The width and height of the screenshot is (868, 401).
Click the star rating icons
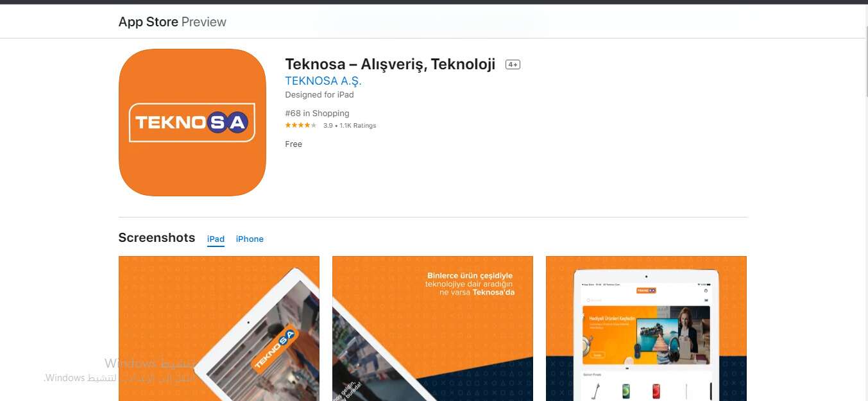pyautogui.click(x=301, y=125)
